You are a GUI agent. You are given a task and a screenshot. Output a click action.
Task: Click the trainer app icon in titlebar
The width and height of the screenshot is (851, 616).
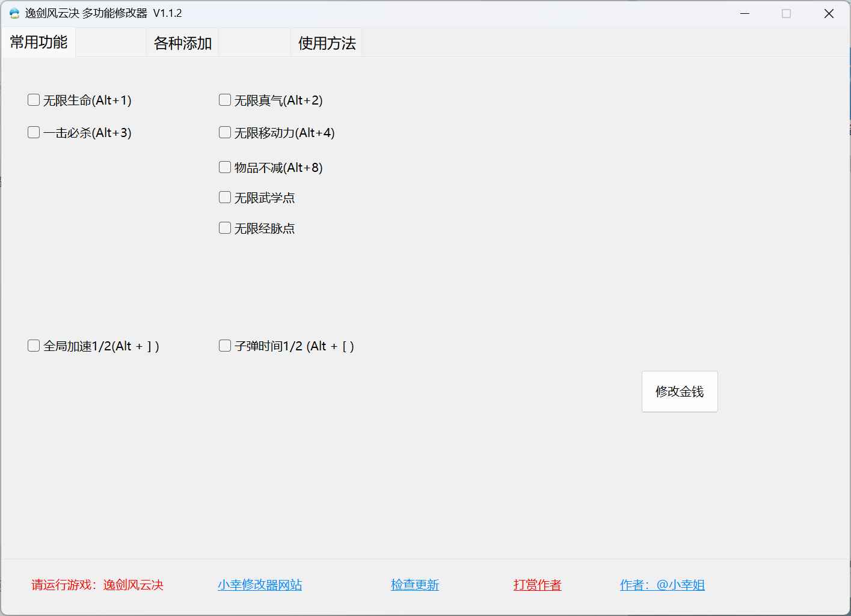click(13, 13)
